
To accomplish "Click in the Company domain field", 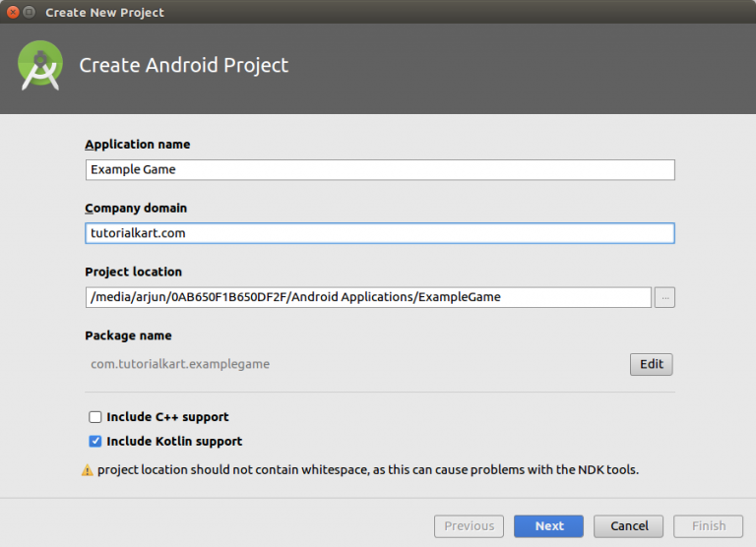I will pos(380,233).
